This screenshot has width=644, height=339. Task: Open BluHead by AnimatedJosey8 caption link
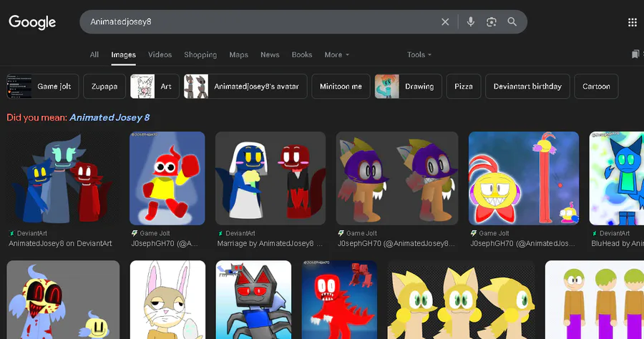[x=618, y=243]
